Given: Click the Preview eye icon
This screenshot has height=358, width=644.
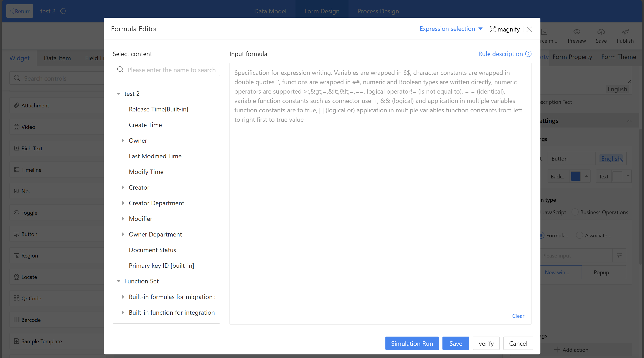Looking at the screenshot, I should pyautogui.click(x=576, y=32).
